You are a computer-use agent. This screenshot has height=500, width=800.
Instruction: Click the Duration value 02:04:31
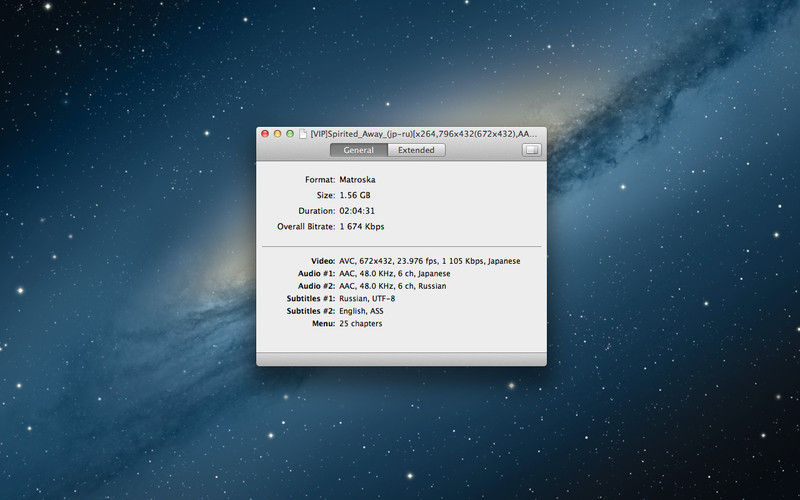pos(357,211)
